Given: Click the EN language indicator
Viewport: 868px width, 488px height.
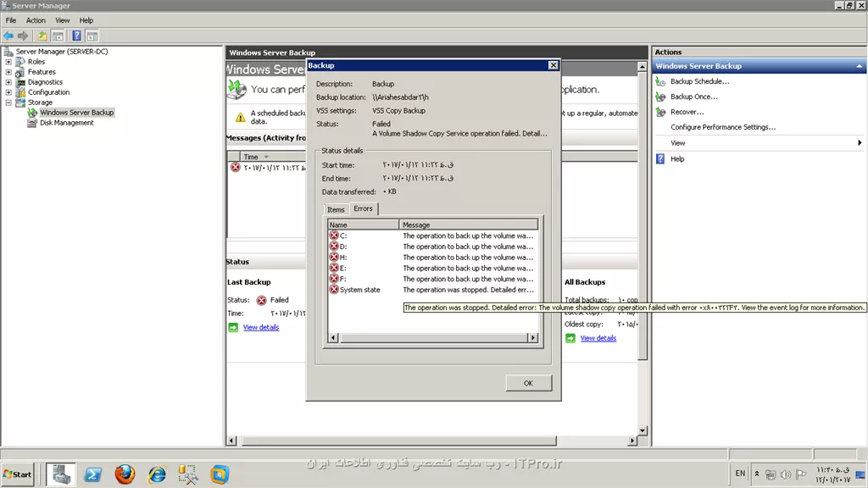Looking at the screenshot, I should click(740, 474).
